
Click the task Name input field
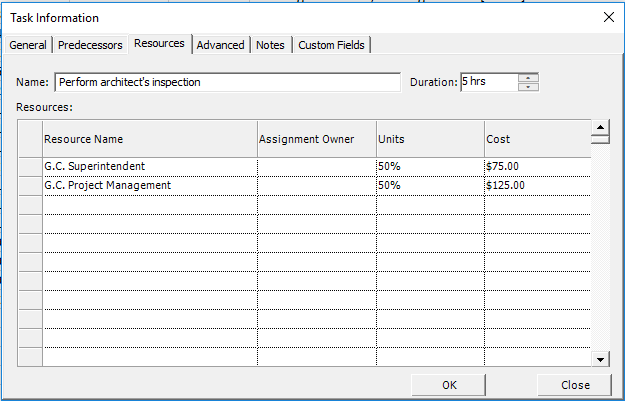click(x=228, y=82)
